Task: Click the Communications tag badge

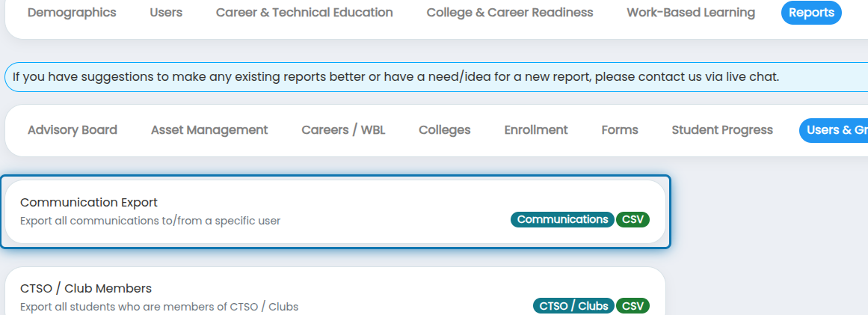Action: click(562, 219)
